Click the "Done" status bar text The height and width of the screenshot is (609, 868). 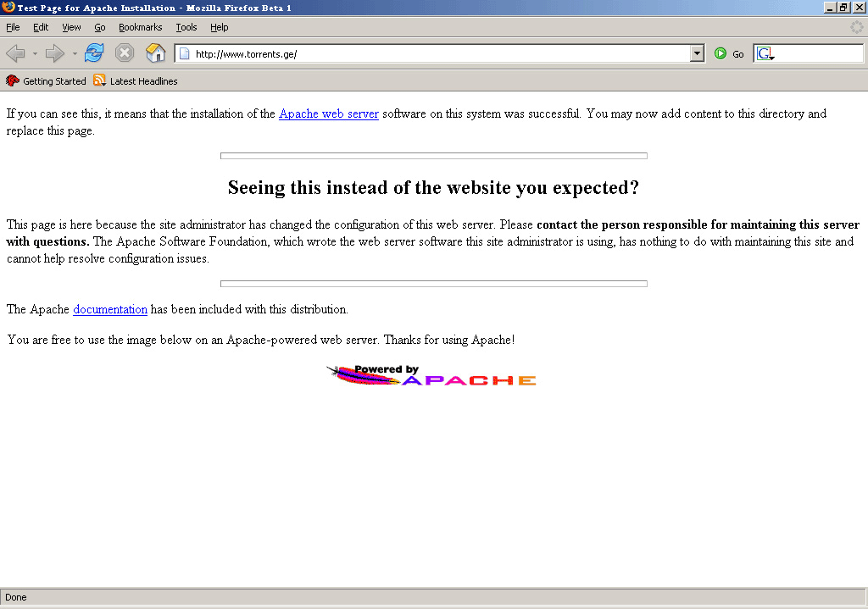(16, 597)
